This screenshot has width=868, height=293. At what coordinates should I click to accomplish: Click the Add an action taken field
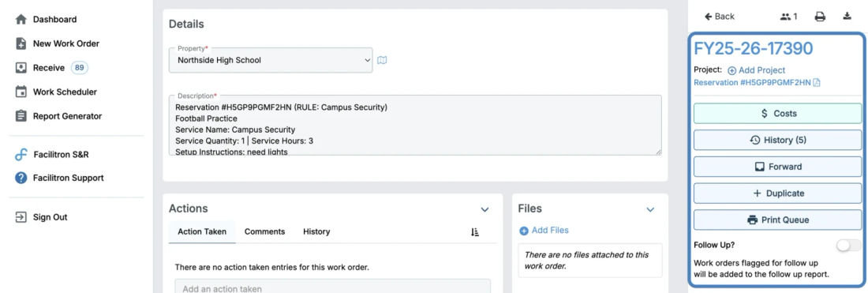point(332,287)
